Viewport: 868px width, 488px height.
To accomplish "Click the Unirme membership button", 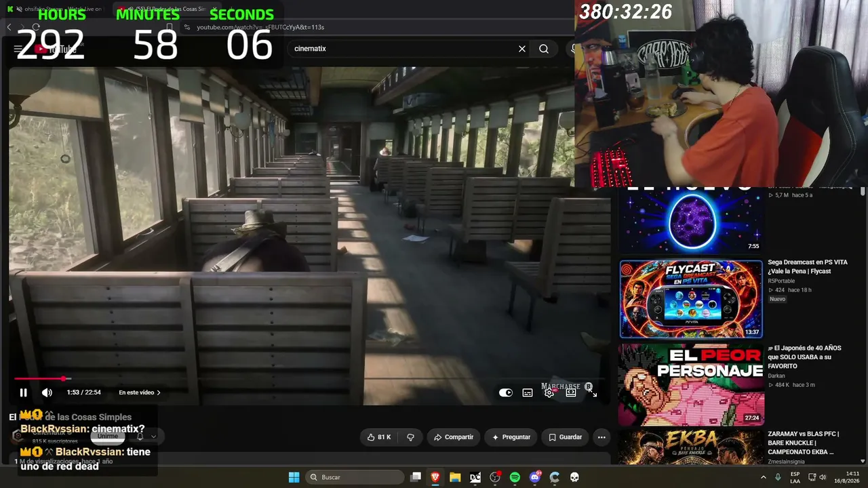I will click(108, 436).
